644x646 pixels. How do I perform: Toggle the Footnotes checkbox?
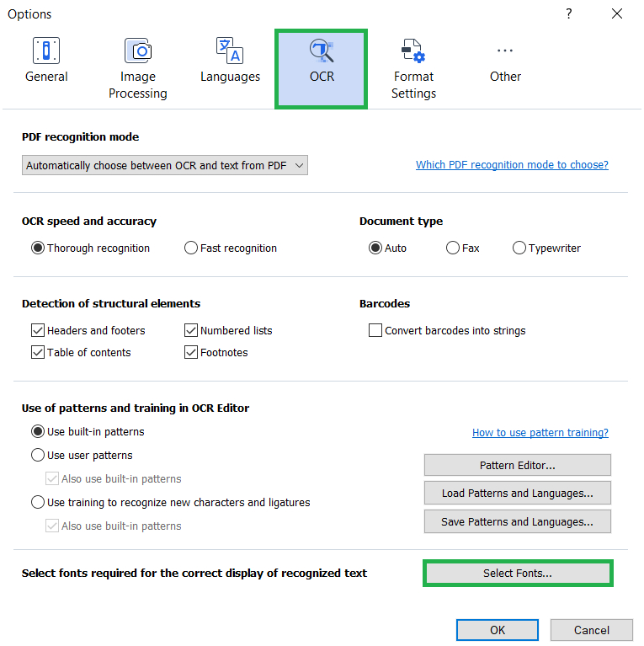[x=191, y=353]
